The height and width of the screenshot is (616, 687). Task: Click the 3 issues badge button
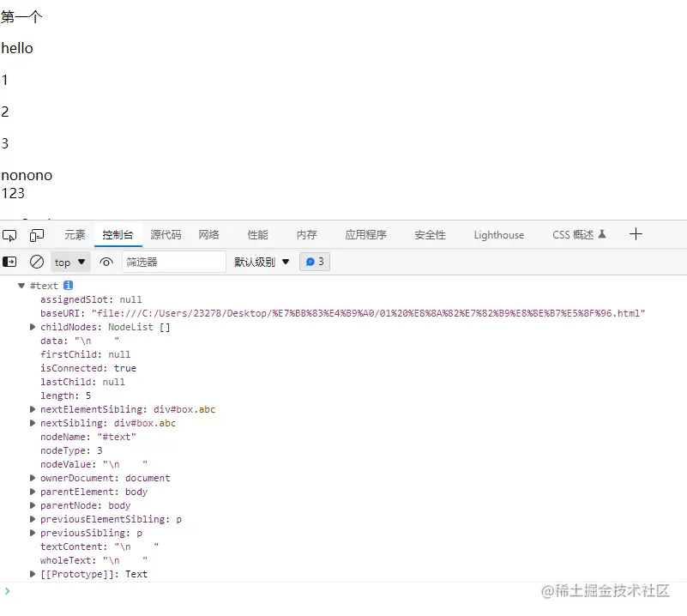(x=315, y=262)
